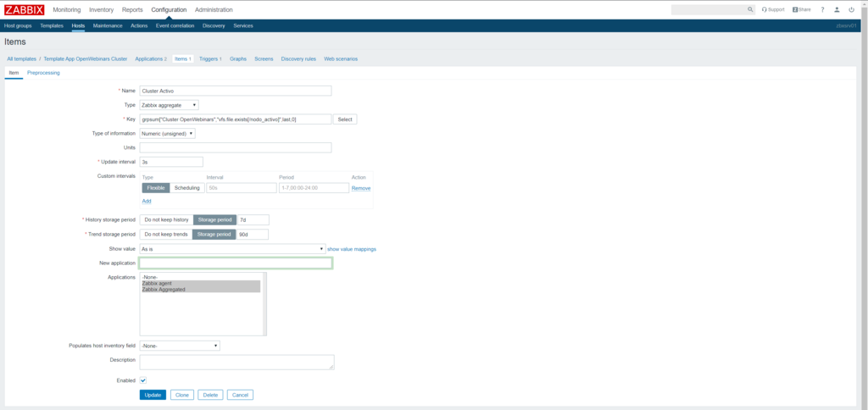Open Populates host inventory field dropdown
Screen dimensions: 868x410
[180, 346]
